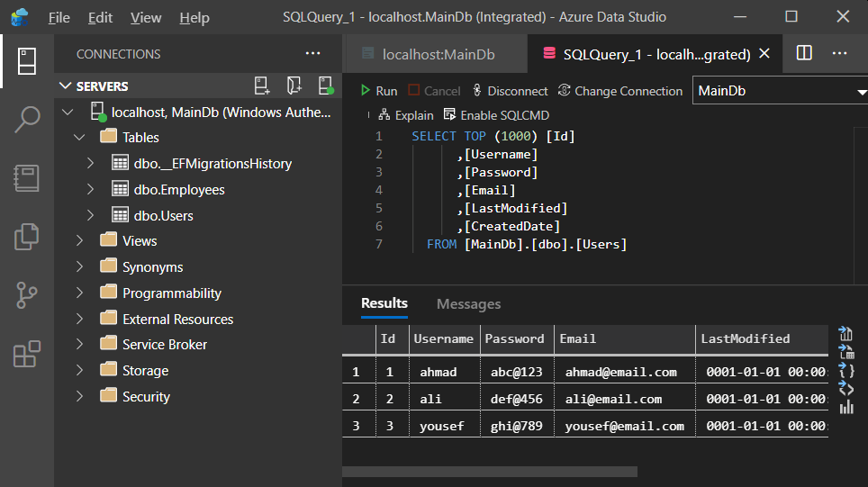Viewport: 868px width, 487px height.
Task: Save results as Excel icon
Action: 845,351
